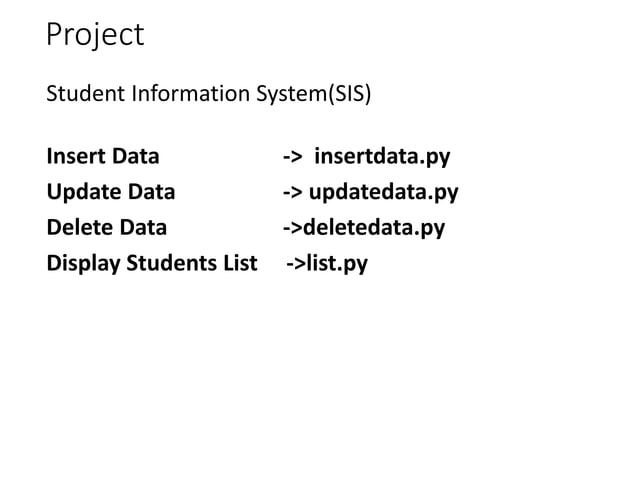Click the "Project" slide title
Image resolution: width=638 pixels, height=478 pixels.
(95, 35)
